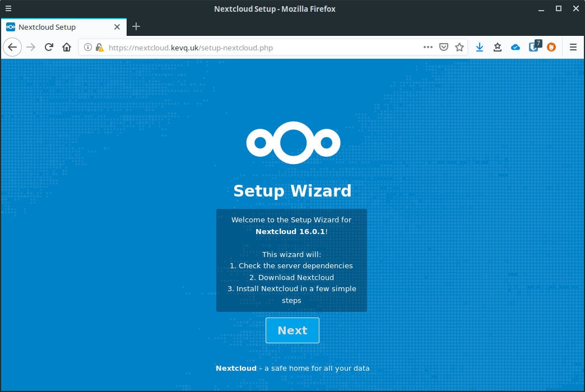The height and width of the screenshot is (392, 585).
Task: Open the Privacy Badger extension
Action: click(x=551, y=47)
